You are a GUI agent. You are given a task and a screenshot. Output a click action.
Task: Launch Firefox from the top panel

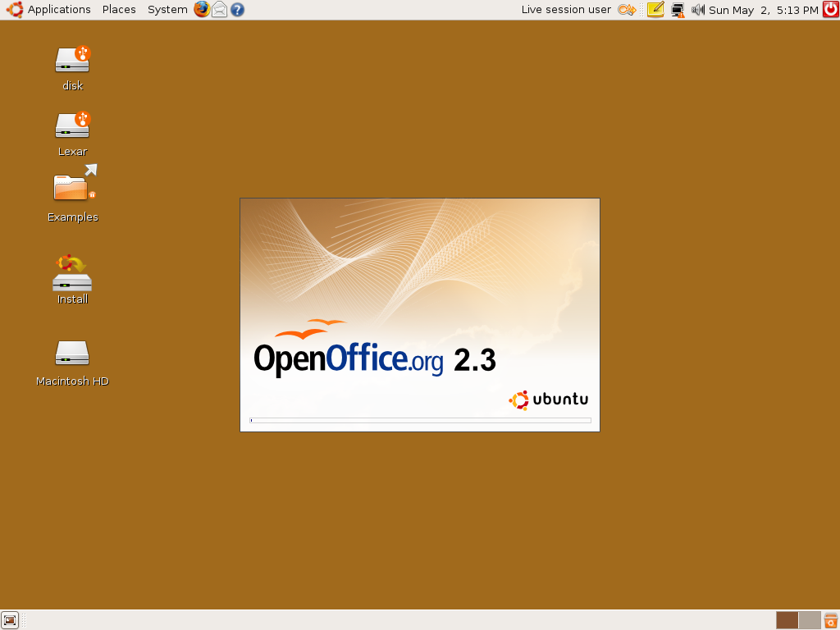click(202, 10)
